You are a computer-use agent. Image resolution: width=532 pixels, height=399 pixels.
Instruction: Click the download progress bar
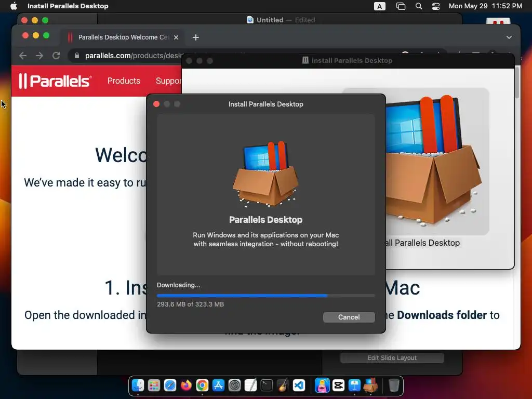click(x=265, y=296)
